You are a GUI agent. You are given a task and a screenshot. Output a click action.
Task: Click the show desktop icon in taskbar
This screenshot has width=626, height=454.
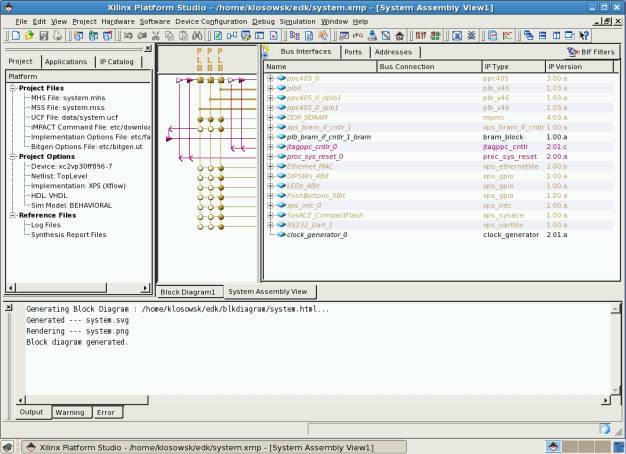point(10,446)
